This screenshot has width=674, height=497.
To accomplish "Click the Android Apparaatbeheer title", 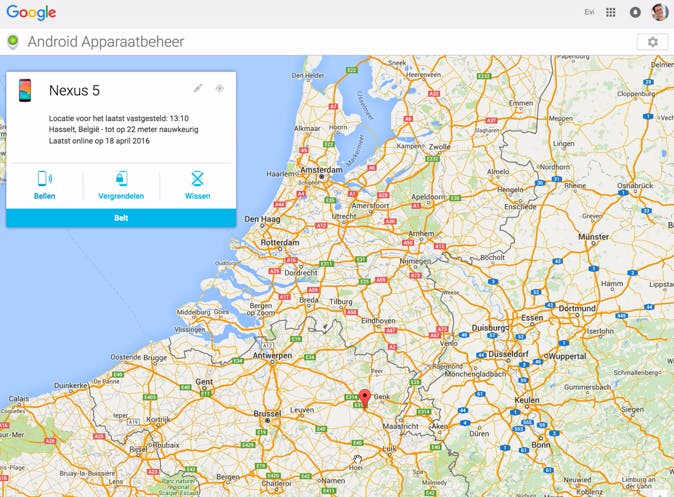I will coord(106,42).
